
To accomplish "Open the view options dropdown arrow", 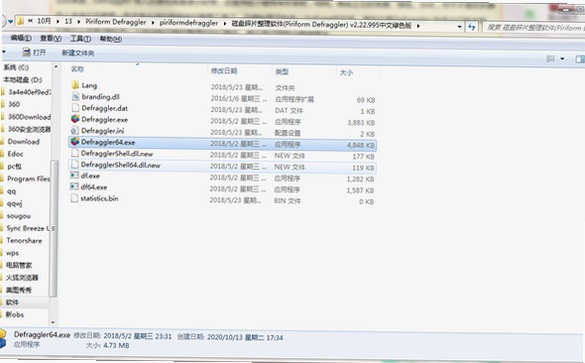I will click(x=562, y=59).
